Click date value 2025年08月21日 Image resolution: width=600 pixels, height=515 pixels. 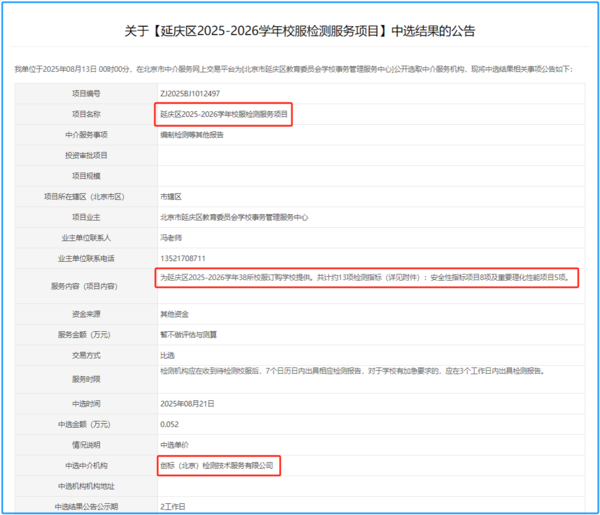(x=187, y=404)
